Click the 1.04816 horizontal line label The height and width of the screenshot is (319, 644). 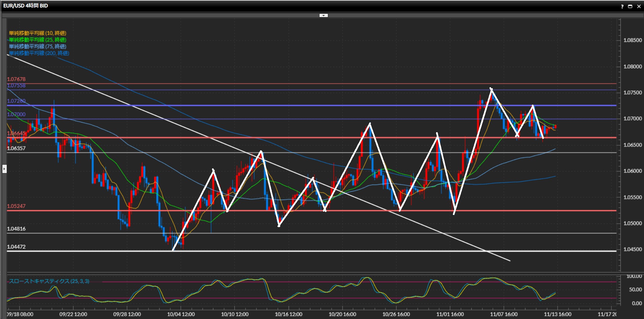tap(16, 229)
